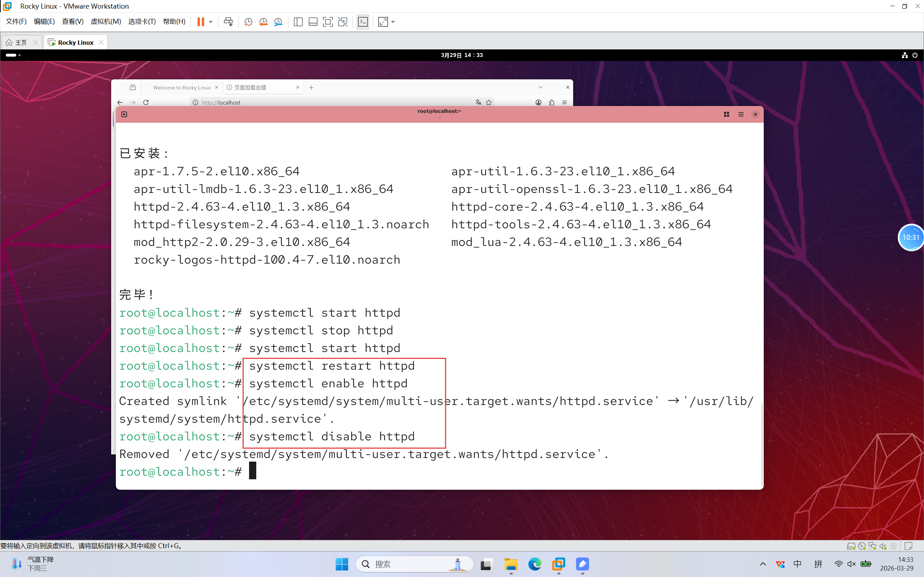Click the http://localhost address bar

pyautogui.click(x=332, y=102)
